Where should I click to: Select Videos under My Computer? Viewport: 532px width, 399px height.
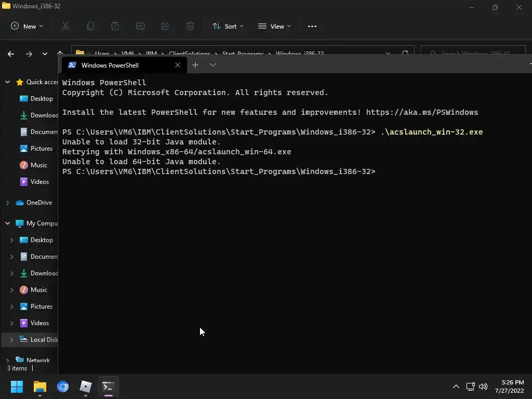pos(39,323)
